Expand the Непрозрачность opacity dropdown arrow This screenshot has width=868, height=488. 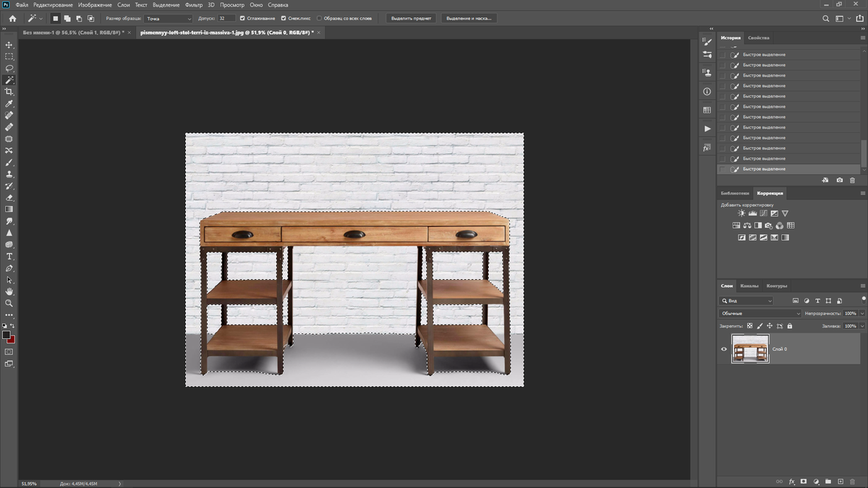click(x=862, y=313)
